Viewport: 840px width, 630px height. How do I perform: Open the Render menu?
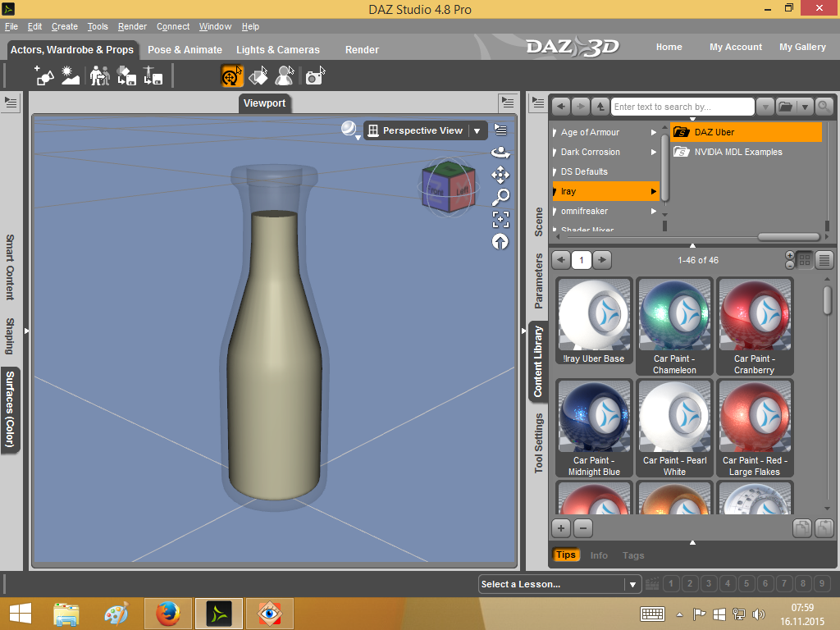tap(132, 26)
